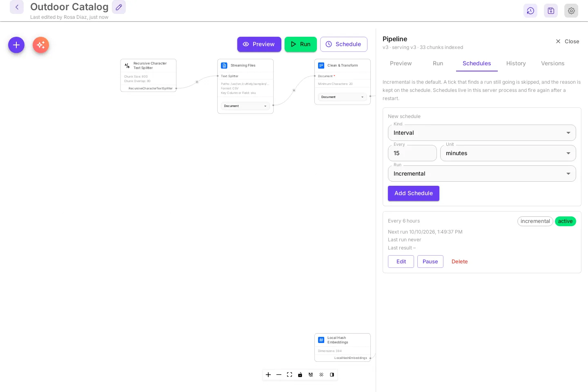
Task: Click the RecursiveCharacterTextSplitter output handle
Action: [x=176, y=88]
